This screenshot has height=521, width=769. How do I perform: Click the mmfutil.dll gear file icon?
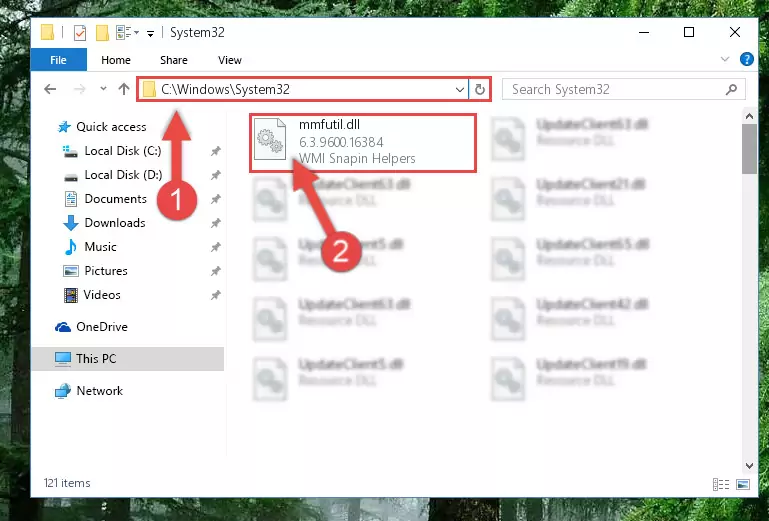click(270, 139)
